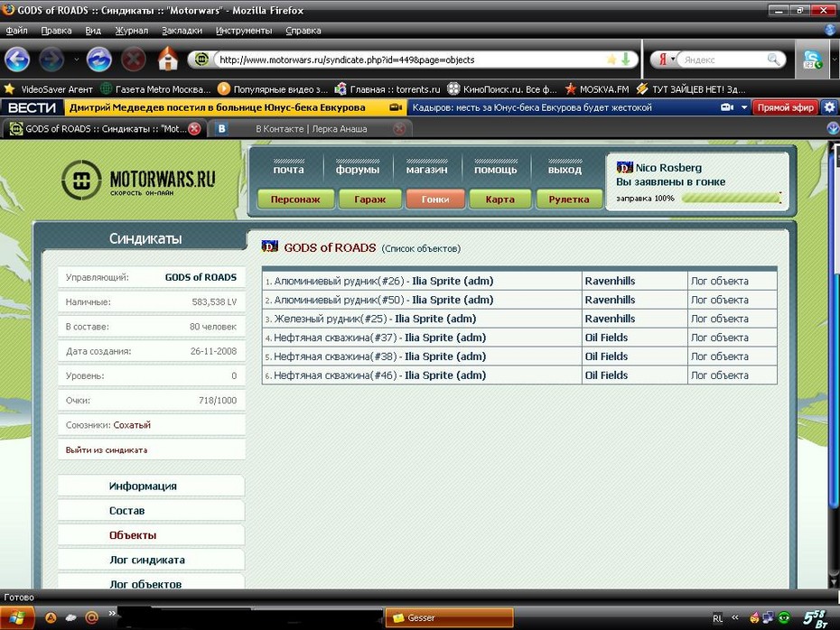Screen dimensions: 840x630
Task: Click the Прямой эфир button
Action: (786, 107)
